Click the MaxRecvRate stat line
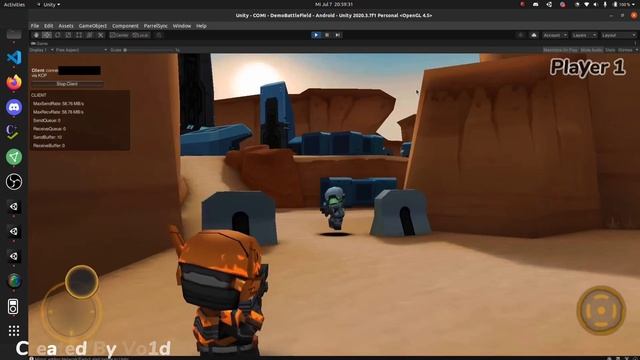 click(x=58, y=112)
